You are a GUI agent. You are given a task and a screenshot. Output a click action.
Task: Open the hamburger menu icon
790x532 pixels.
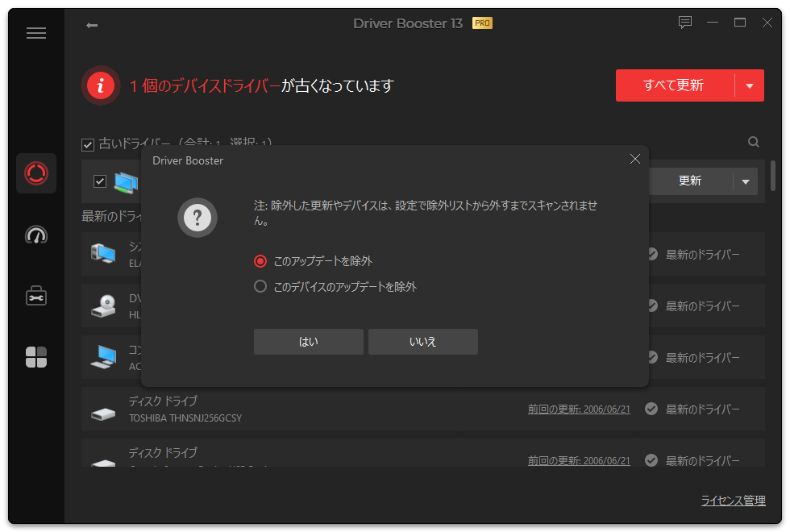(x=36, y=33)
